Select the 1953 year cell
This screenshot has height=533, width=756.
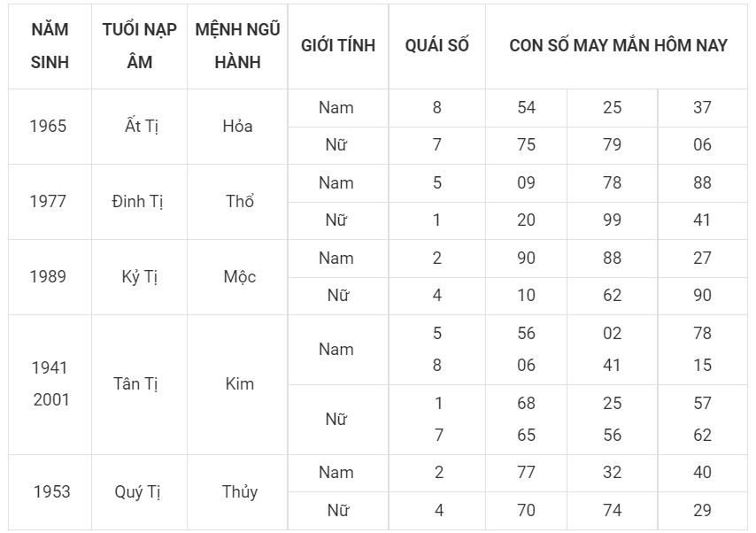coord(50,492)
